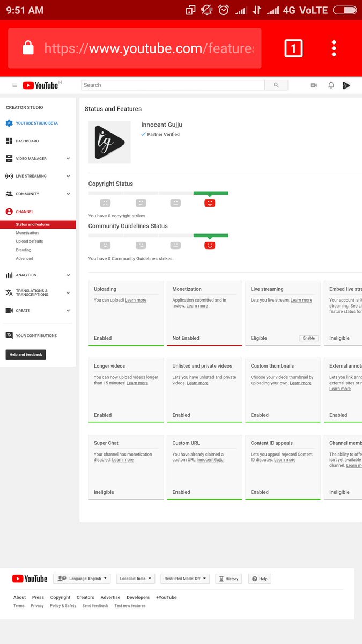Open the upload video camera icon
Viewport: 362px width, 644px height.
314,85
